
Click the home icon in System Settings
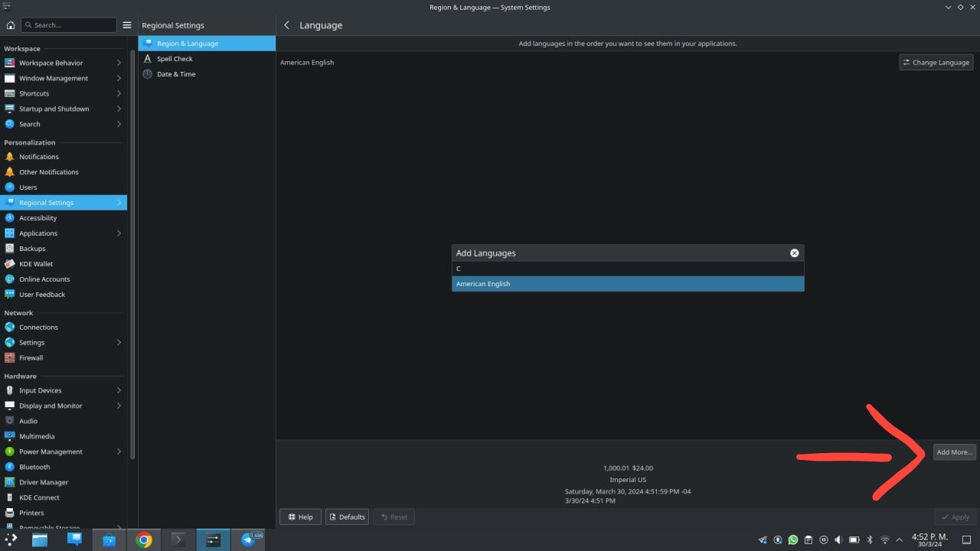click(10, 25)
